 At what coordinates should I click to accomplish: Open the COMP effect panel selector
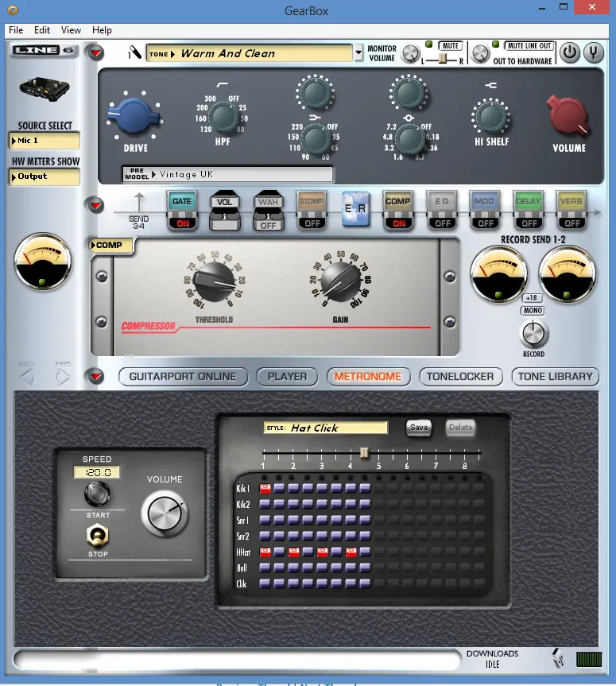point(110,245)
